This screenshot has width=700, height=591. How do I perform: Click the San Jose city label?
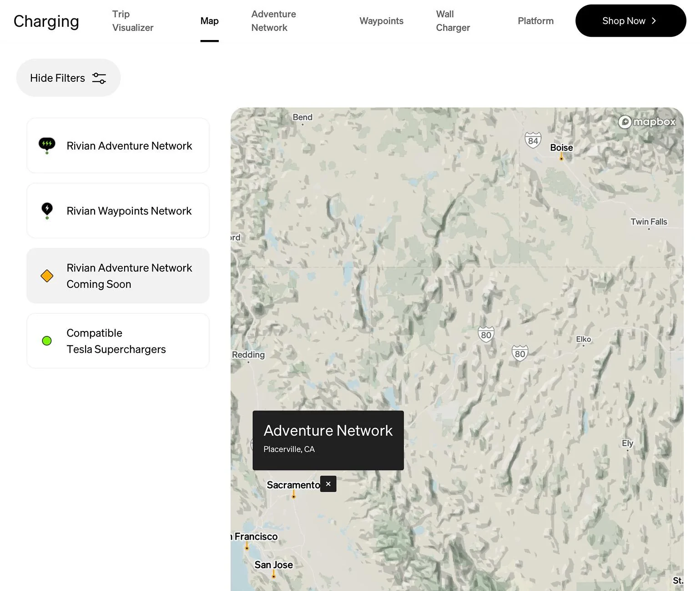click(274, 565)
